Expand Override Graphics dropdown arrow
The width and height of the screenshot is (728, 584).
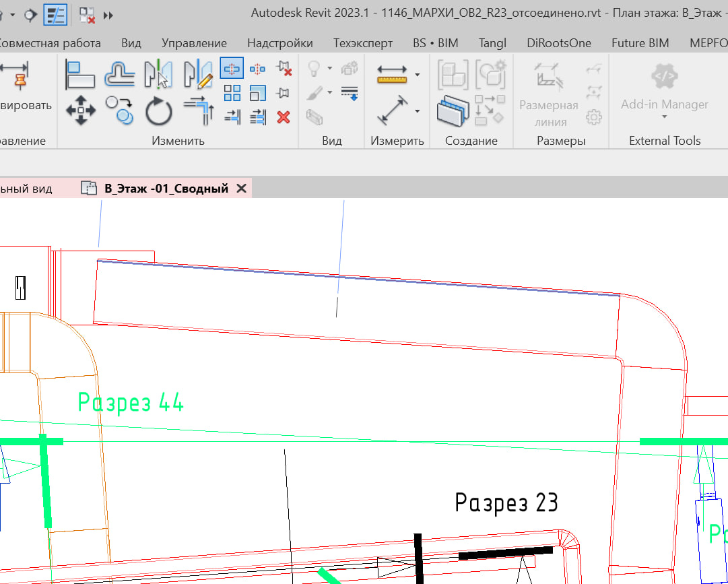[x=329, y=92]
